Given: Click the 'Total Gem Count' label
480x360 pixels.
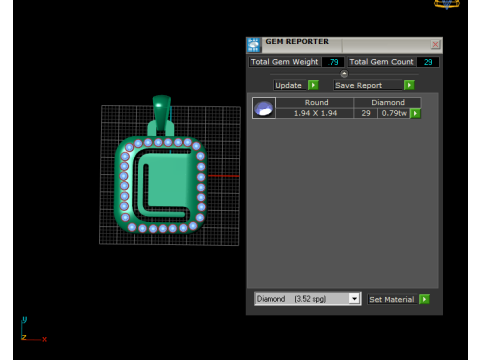Looking at the screenshot, I should (381, 62).
